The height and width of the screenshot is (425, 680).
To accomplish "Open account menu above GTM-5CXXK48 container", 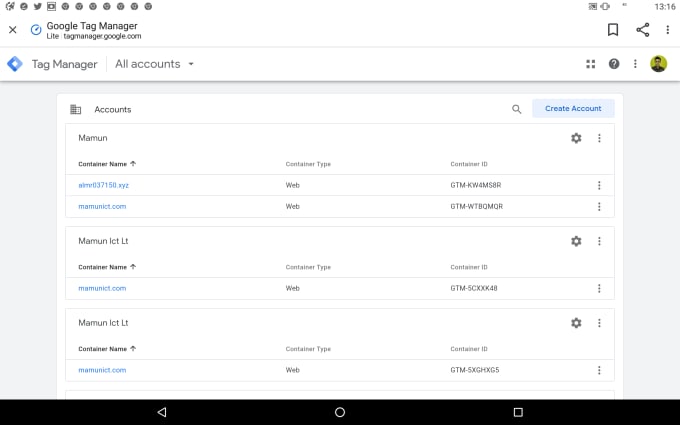I will [599, 241].
